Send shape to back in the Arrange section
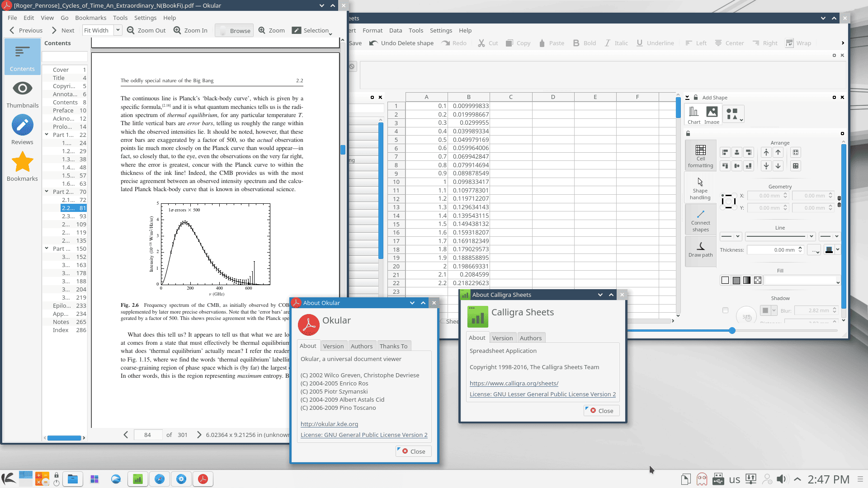 766,166
